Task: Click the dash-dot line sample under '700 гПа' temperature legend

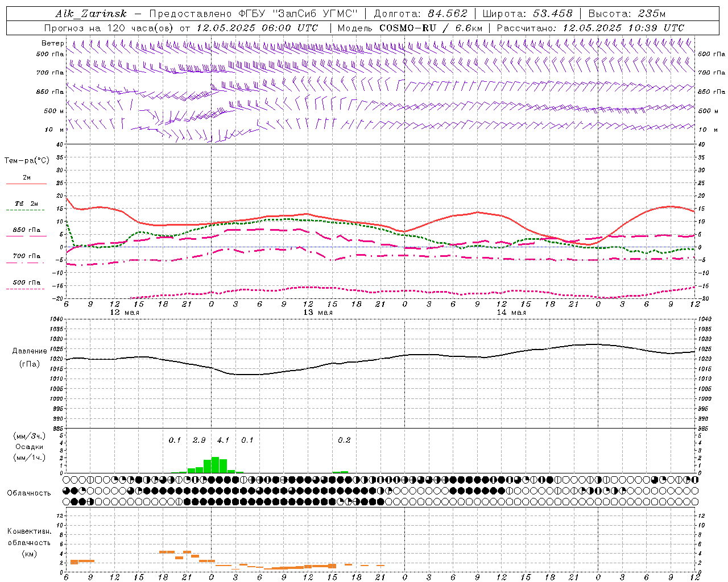Action: point(26,263)
